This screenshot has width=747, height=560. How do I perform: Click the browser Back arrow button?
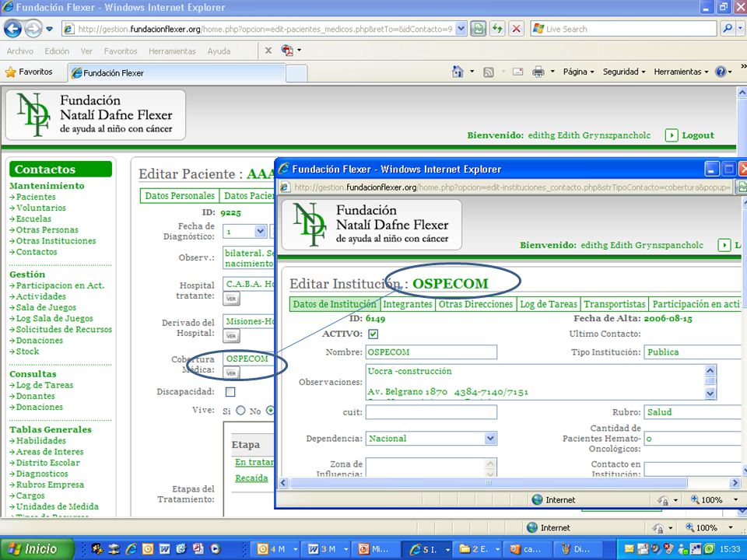[x=12, y=29]
